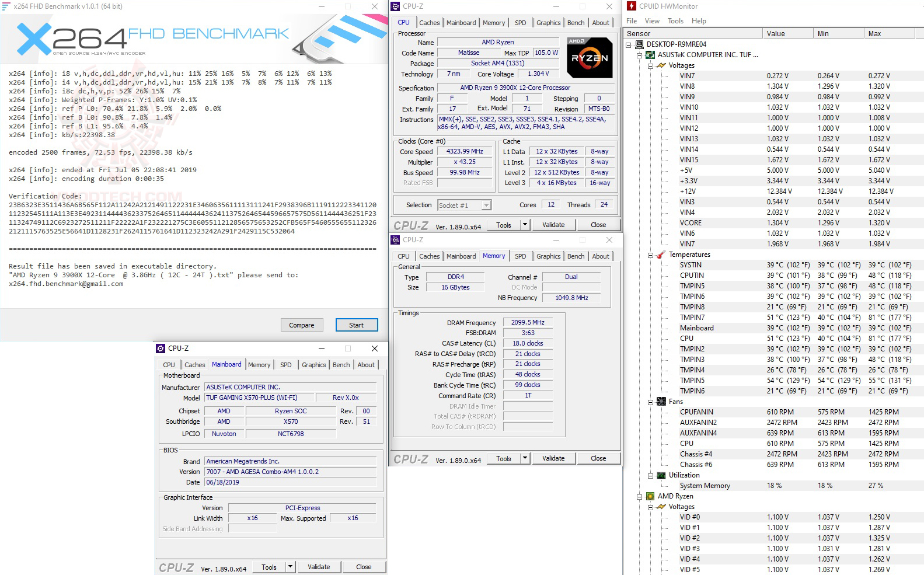Collapse the DESKTOP-R9MRE04 tree node

(629, 44)
